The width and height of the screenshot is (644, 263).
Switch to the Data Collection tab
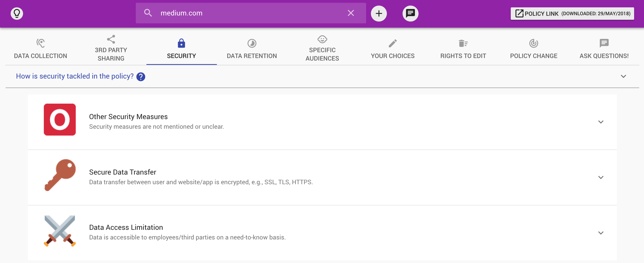coord(41,49)
